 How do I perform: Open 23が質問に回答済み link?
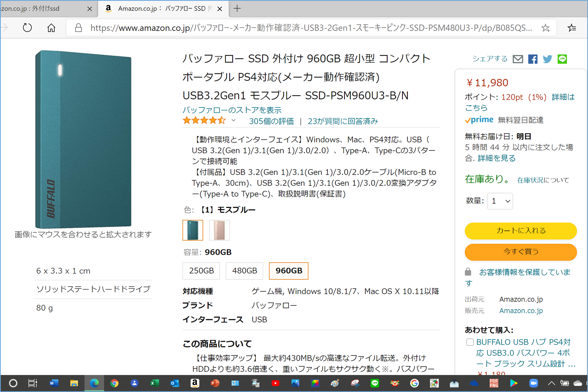pos(343,121)
